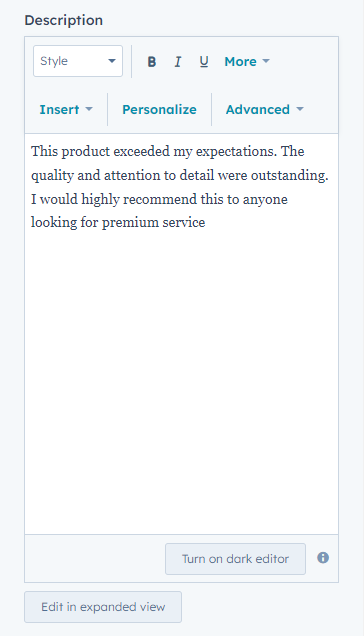
Task: Apply italic formatting with the I icon
Action: 177,62
